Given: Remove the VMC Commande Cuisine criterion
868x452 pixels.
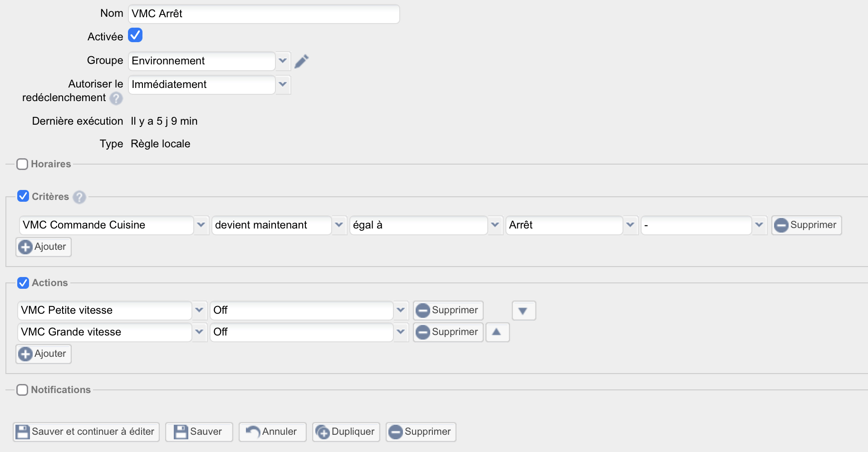Looking at the screenshot, I should coord(806,225).
